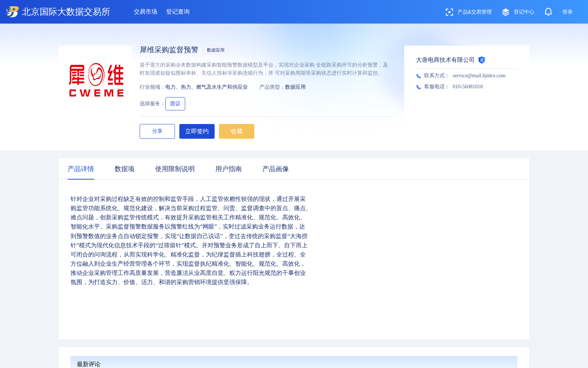
Task: Click the 立即签约 sign now button
Action: click(197, 131)
